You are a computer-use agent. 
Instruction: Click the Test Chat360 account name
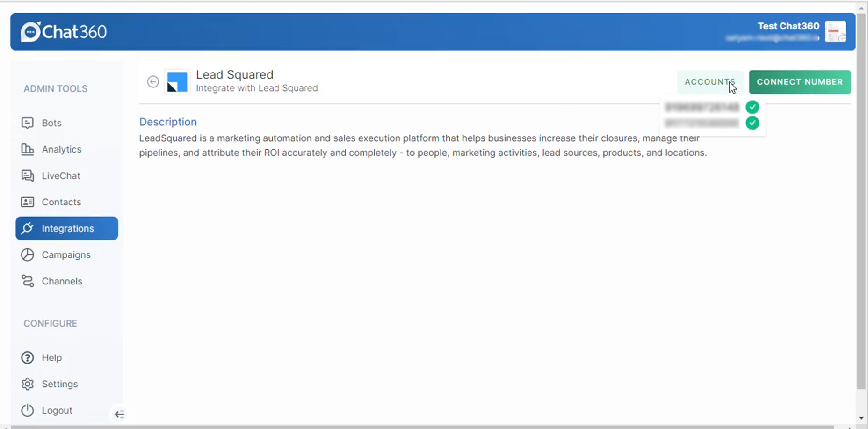(x=788, y=26)
